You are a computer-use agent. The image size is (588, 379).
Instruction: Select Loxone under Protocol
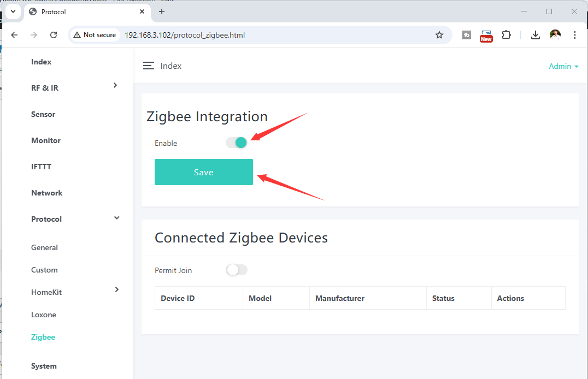click(x=44, y=315)
